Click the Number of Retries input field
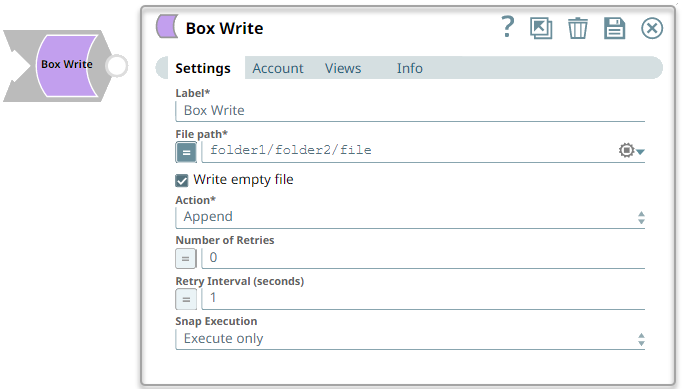 tap(423, 258)
